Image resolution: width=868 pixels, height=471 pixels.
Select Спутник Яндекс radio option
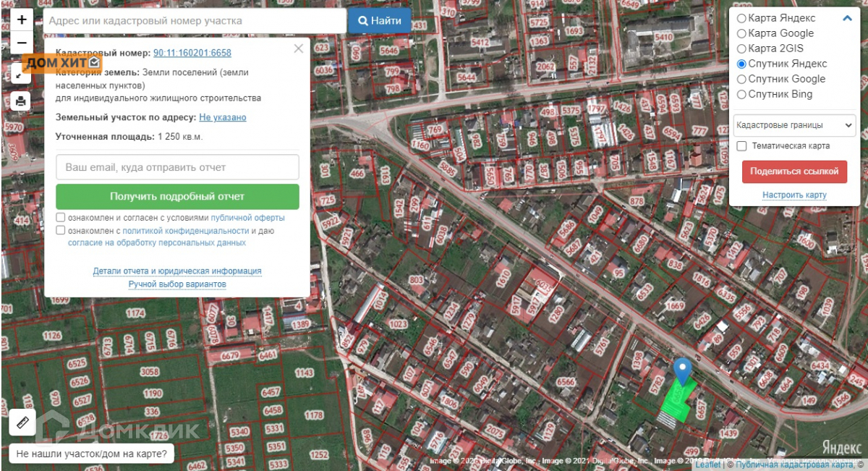(x=741, y=64)
